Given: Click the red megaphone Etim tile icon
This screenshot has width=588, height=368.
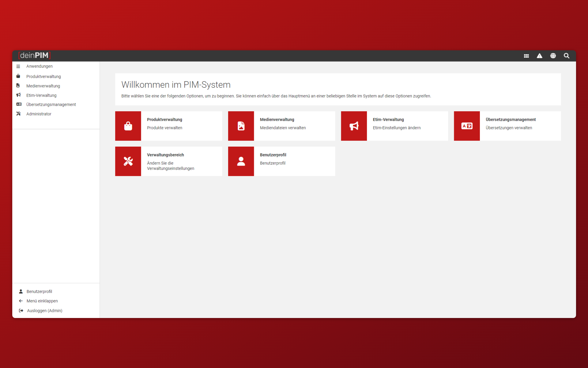Looking at the screenshot, I should click(x=354, y=126).
